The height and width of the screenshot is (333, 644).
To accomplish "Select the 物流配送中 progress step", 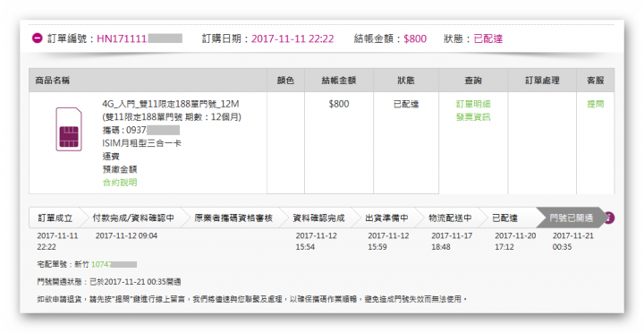I will (x=450, y=218).
